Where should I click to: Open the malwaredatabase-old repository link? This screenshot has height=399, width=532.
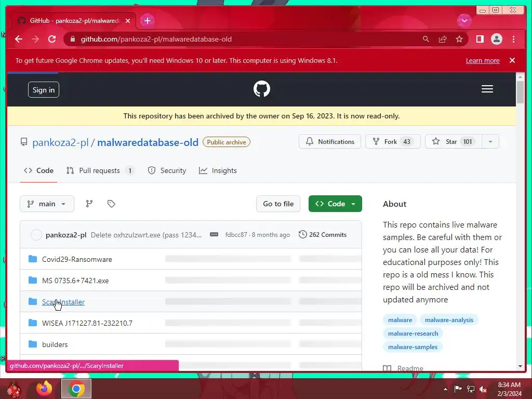[148, 142]
